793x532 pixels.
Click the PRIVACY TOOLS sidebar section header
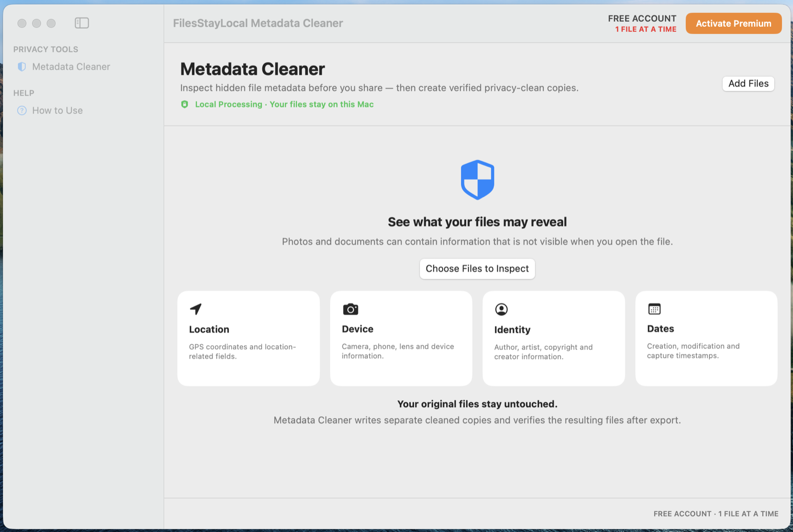pyautogui.click(x=46, y=50)
